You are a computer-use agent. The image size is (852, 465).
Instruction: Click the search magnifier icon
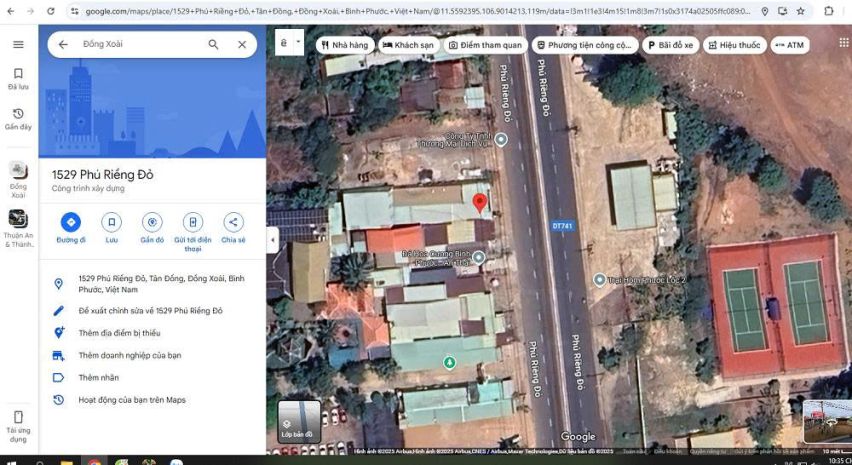point(213,45)
